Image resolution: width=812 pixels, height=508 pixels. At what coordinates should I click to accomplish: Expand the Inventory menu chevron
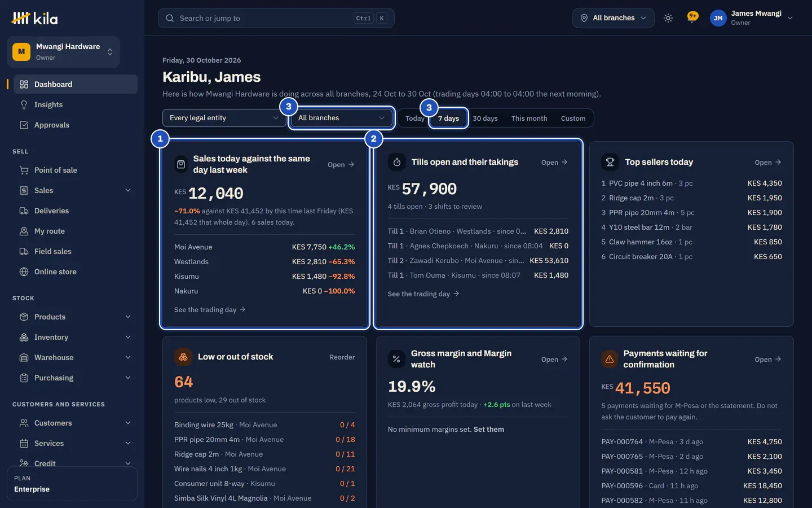[128, 337]
